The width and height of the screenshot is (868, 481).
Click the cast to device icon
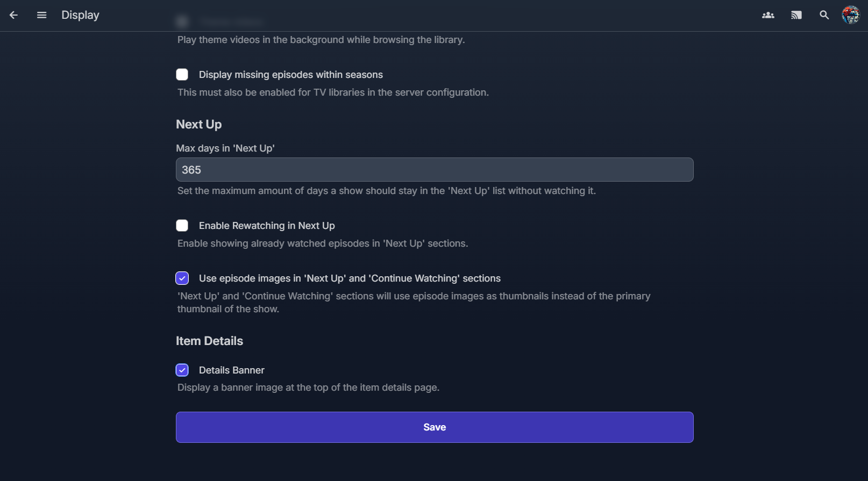pyautogui.click(x=796, y=15)
